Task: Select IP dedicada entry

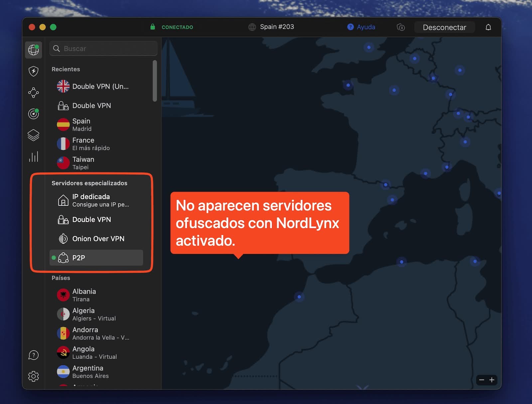Action: [x=96, y=200]
